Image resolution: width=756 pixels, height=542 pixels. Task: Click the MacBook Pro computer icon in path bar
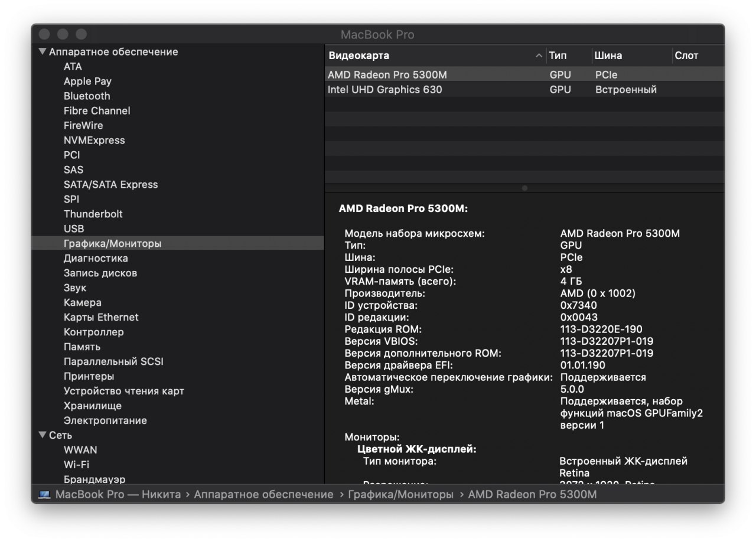[x=44, y=494]
